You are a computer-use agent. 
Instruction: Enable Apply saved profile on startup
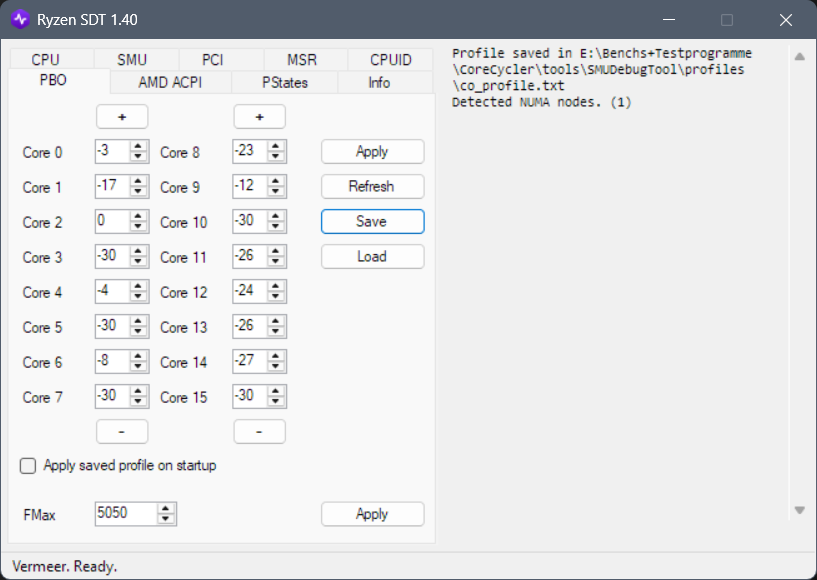(28, 465)
